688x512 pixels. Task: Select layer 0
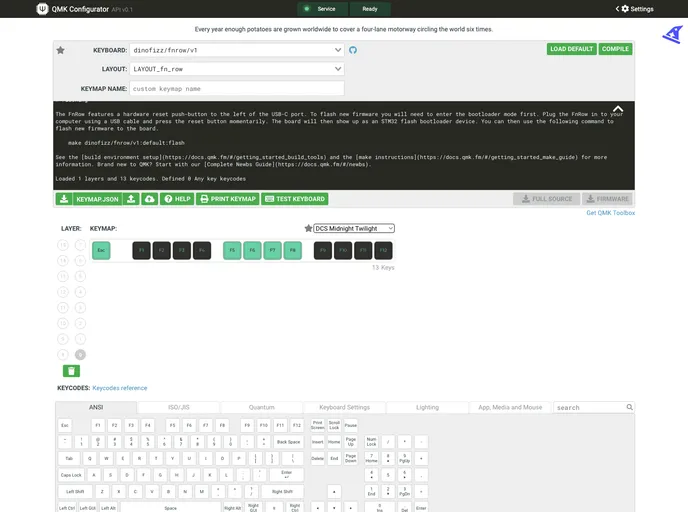(80, 354)
